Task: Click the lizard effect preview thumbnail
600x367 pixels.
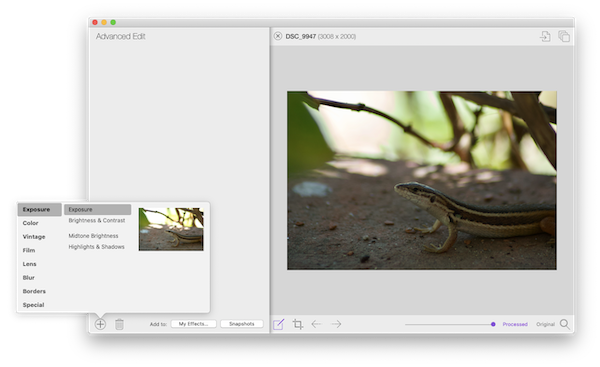Action: point(171,229)
